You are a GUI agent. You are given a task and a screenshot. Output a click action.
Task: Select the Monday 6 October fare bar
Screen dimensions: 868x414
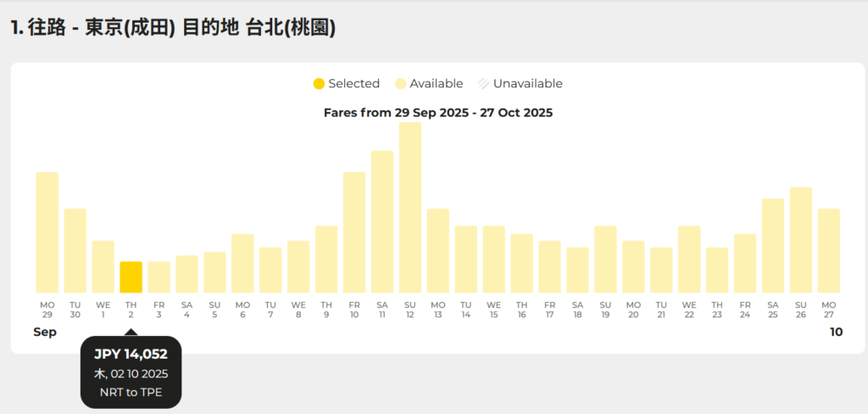click(x=242, y=263)
